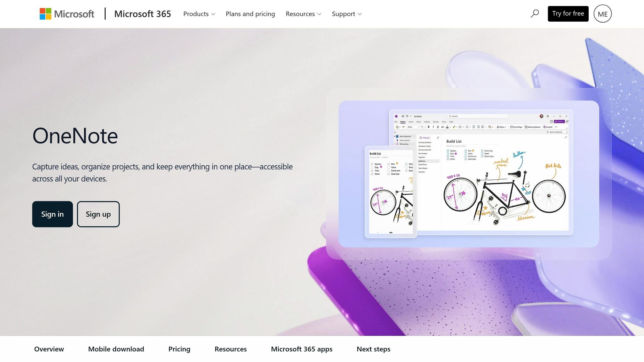This screenshot has width=644, height=362.
Task: Click the Sign in button
Action: [53, 214]
